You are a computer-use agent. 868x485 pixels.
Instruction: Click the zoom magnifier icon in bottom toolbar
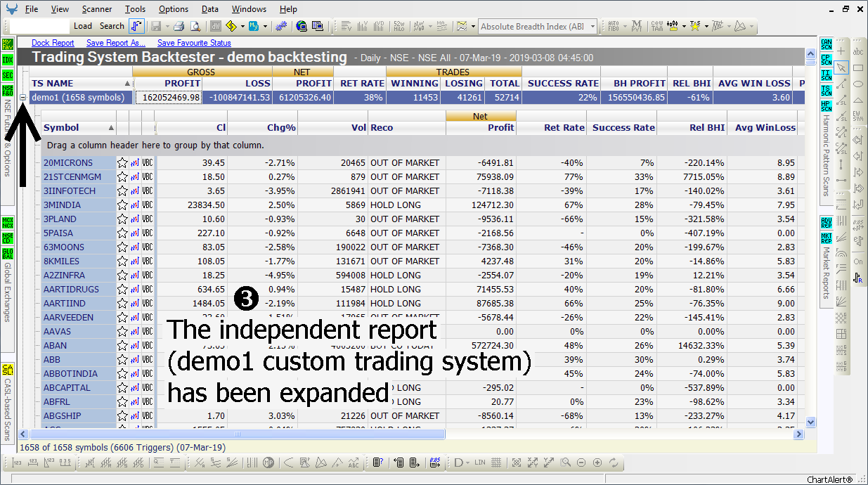(x=565, y=463)
